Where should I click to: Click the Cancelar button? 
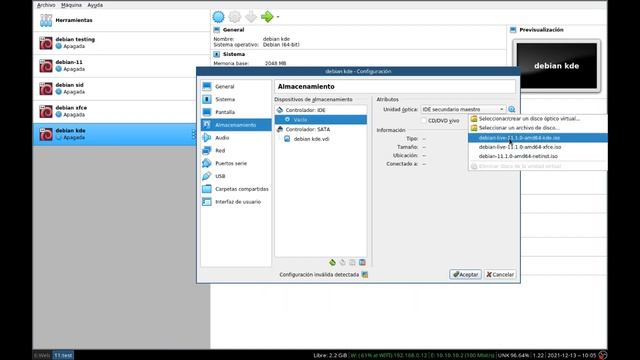click(x=500, y=275)
